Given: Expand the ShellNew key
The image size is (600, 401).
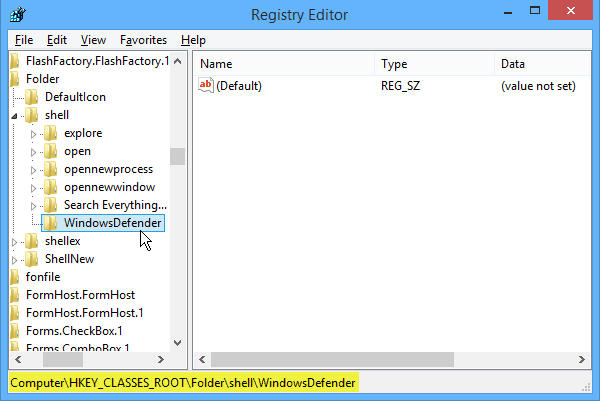Looking at the screenshot, I should [x=15, y=260].
